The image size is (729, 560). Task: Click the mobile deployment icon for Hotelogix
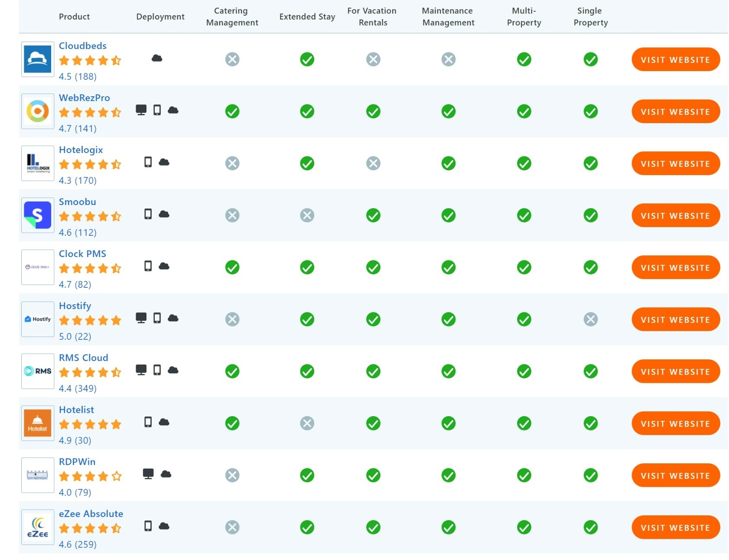(x=148, y=162)
